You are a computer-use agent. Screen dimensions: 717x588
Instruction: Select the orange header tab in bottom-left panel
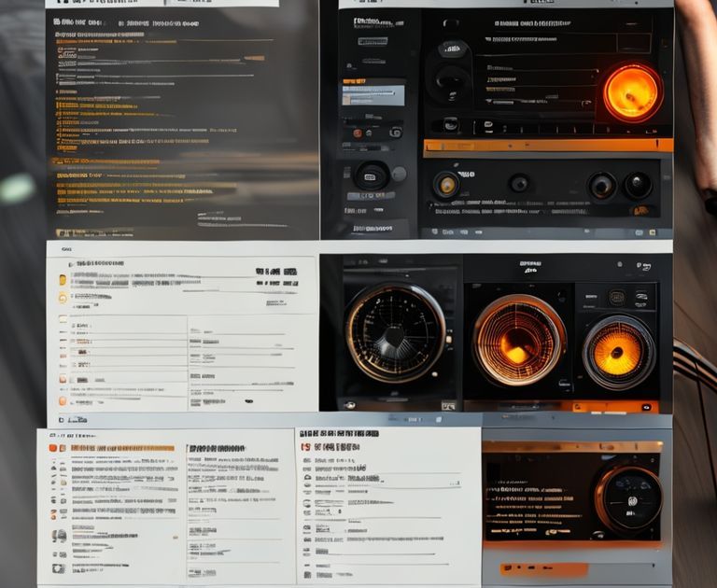tap(121, 448)
